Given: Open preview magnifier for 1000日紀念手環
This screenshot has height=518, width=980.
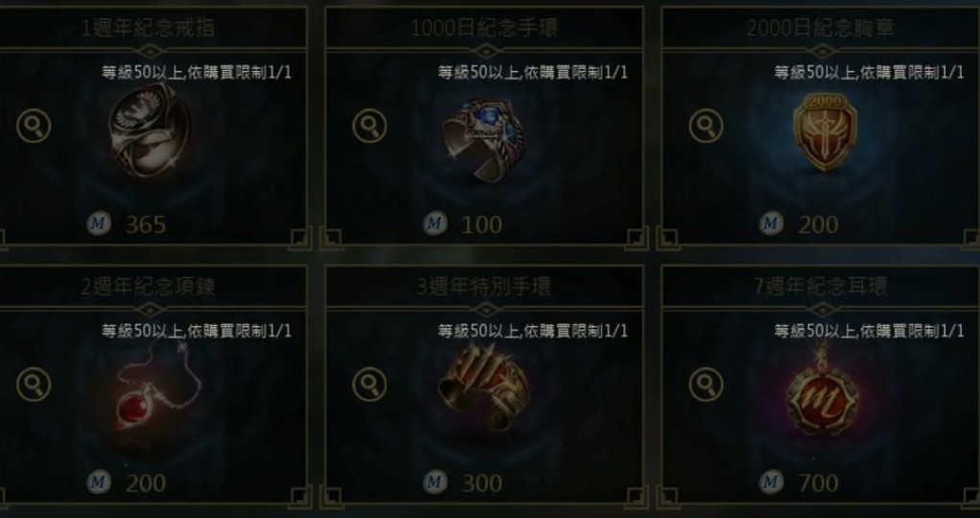Looking at the screenshot, I should 369,126.
